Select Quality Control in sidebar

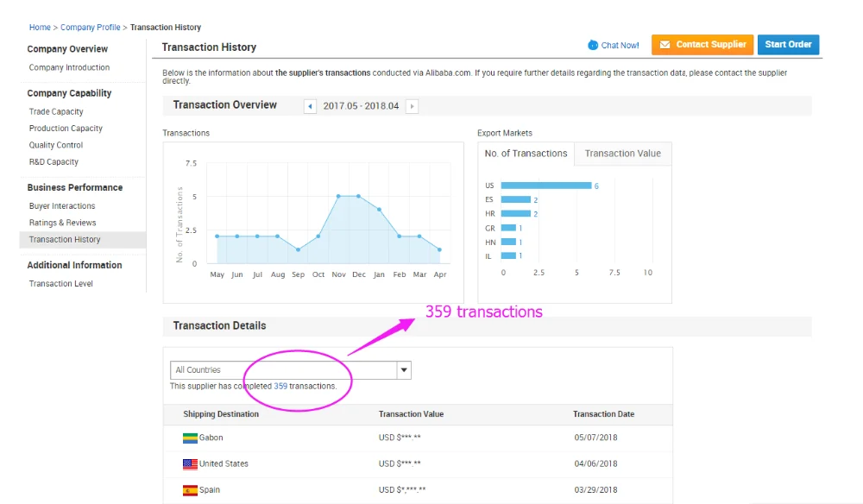coord(56,145)
